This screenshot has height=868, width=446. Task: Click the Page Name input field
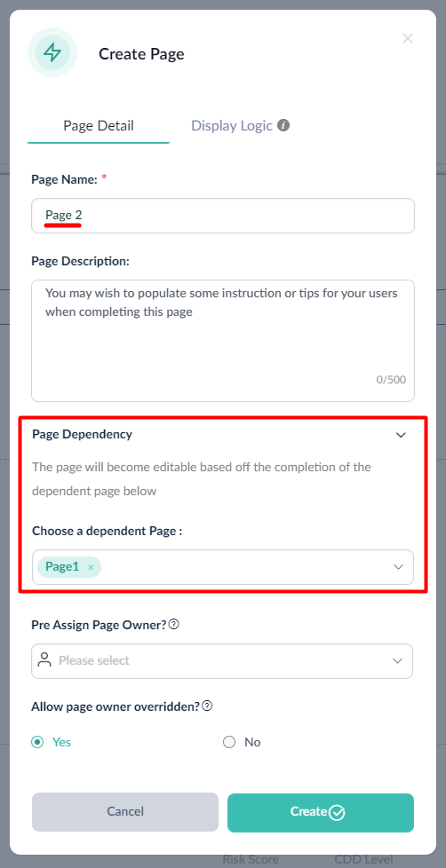coord(223,216)
